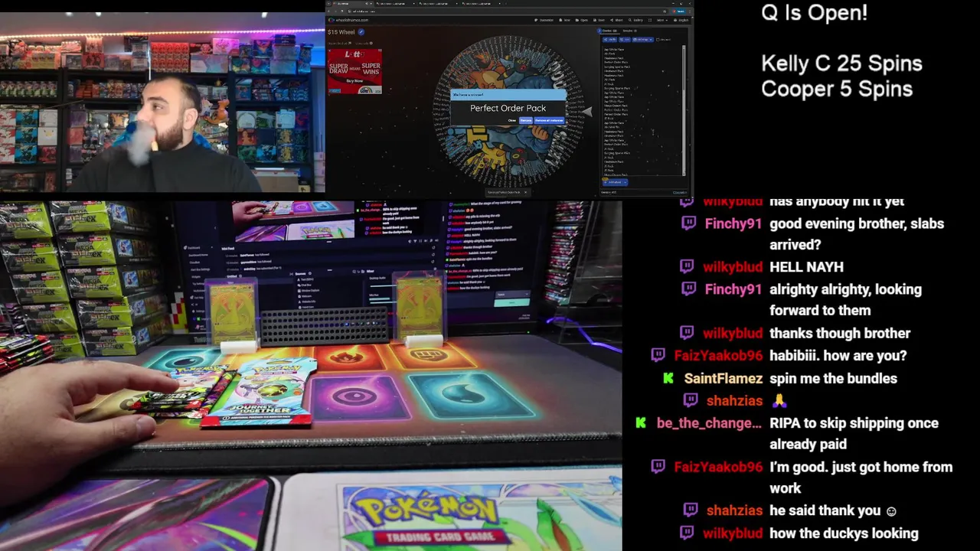
Task: Dismiss the removed-entry toast notification
Action: pyautogui.click(x=525, y=192)
